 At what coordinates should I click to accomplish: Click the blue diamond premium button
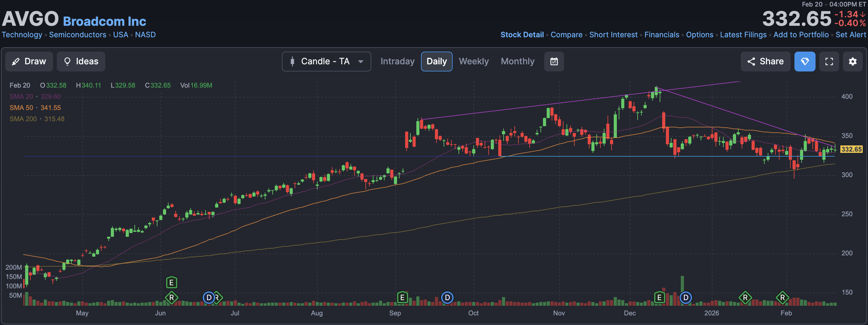pos(805,61)
